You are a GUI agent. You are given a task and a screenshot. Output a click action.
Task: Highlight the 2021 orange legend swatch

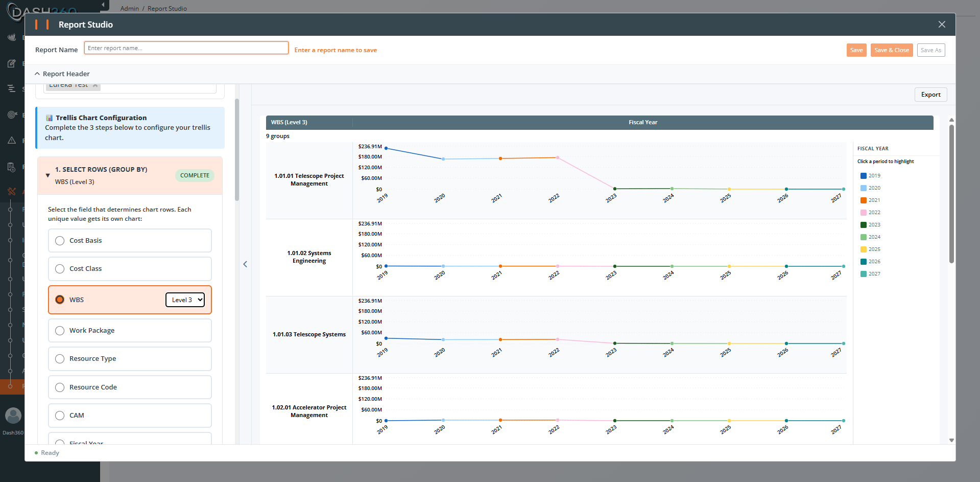click(x=864, y=200)
